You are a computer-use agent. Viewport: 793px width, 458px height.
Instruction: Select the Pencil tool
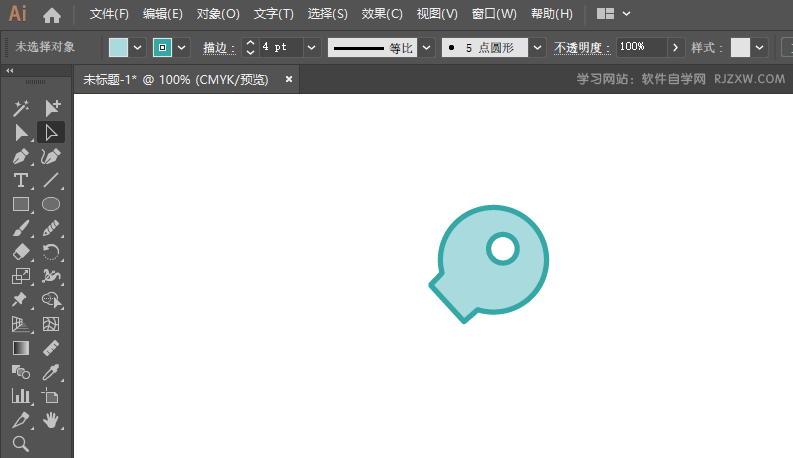tap(51, 228)
